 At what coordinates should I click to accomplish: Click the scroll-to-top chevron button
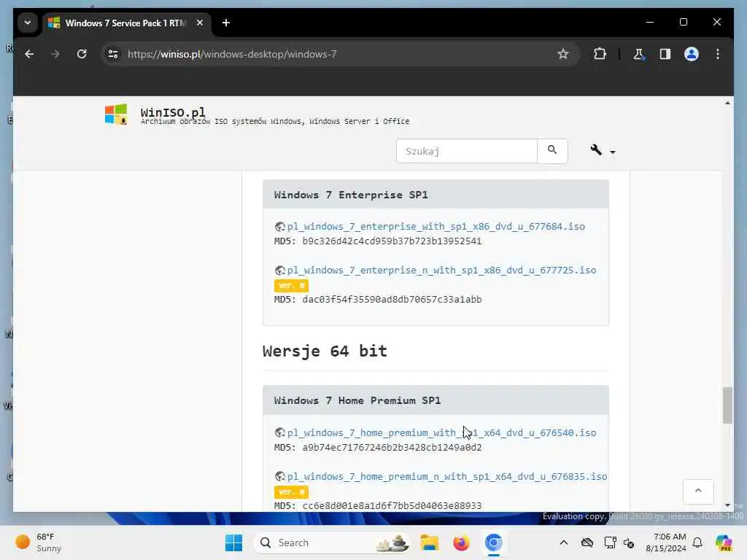click(x=698, y=491)
